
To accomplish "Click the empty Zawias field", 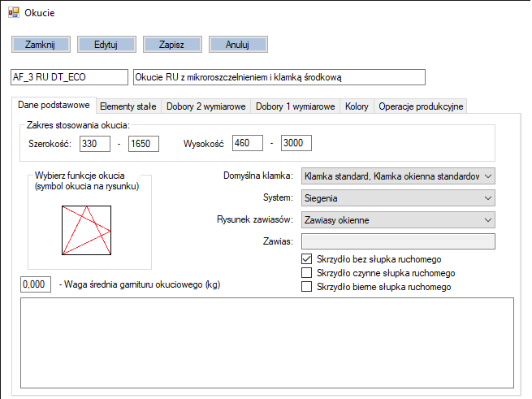I will [398, 241].
